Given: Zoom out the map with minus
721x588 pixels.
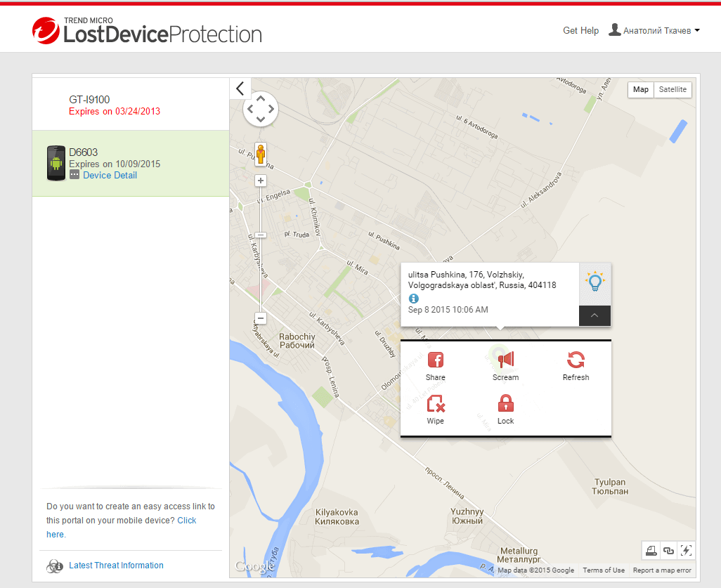Looking at the screenshot, I should click(261, 318).
